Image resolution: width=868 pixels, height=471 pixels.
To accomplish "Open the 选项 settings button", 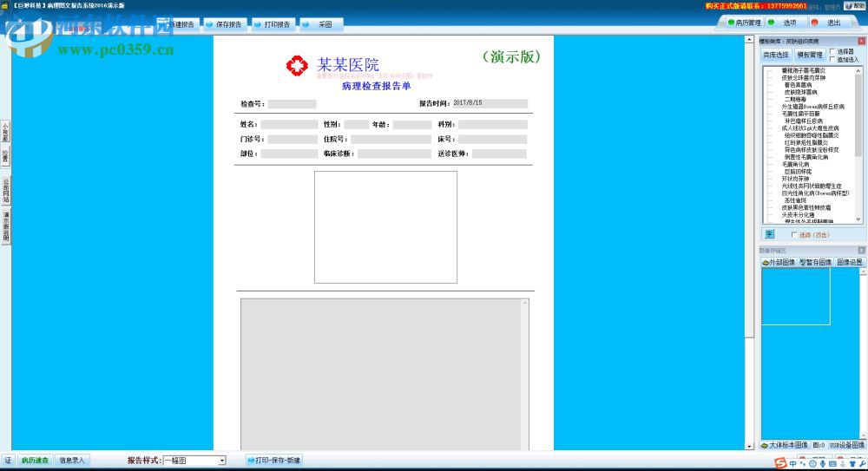I will tap(785, 23).
